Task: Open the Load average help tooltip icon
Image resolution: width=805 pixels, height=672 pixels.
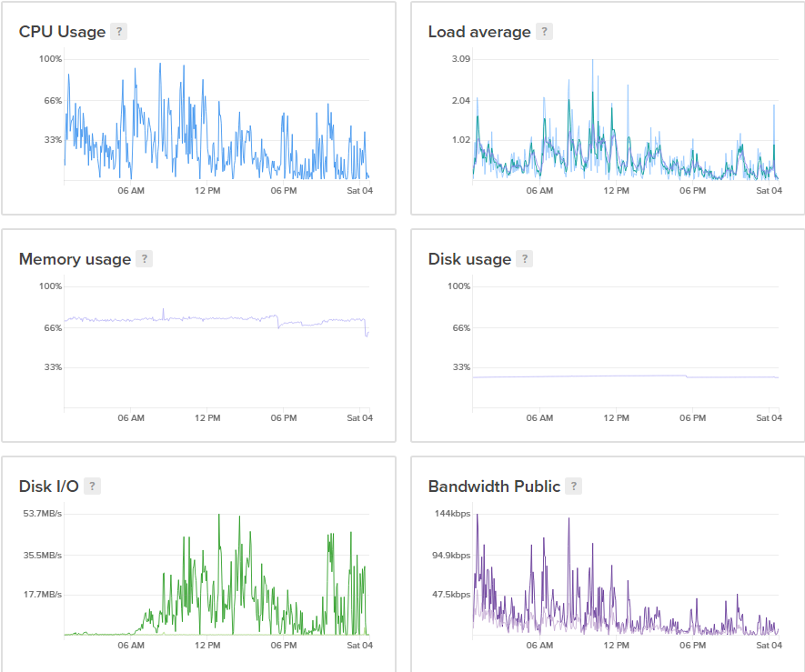Action: [544, 32]
